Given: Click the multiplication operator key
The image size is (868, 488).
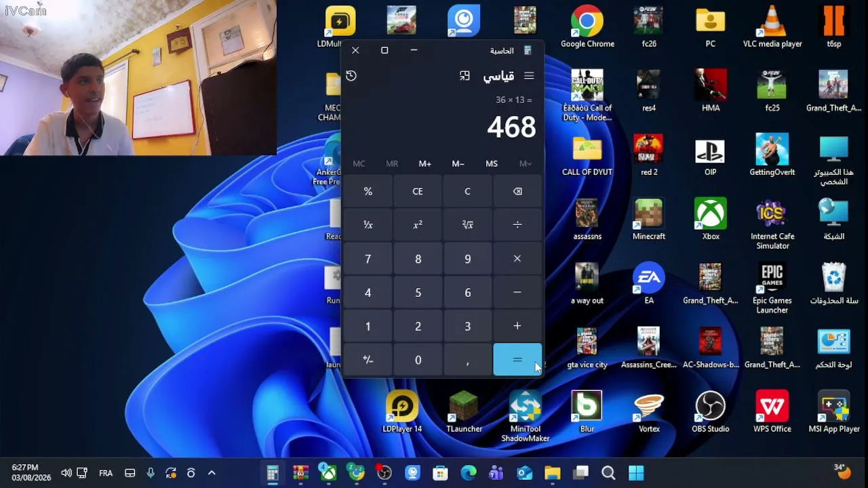Looking at the screenshot, I should click(x=517, y=259).
